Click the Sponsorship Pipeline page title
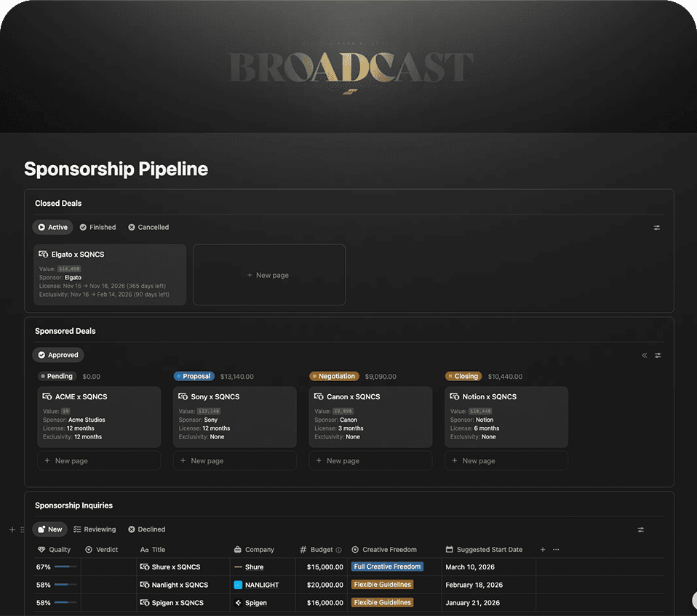Screen dimensions: 697x616 (x=116, y=169)
